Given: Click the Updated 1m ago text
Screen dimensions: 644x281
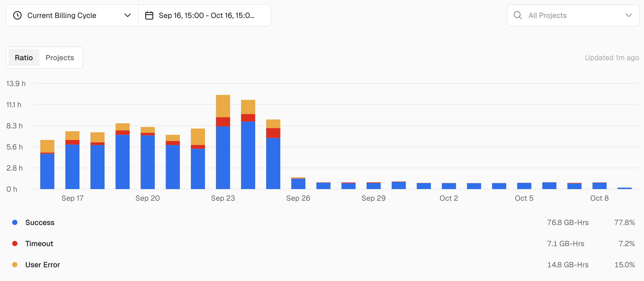Looking at the screenshot, I should point(612,58).
